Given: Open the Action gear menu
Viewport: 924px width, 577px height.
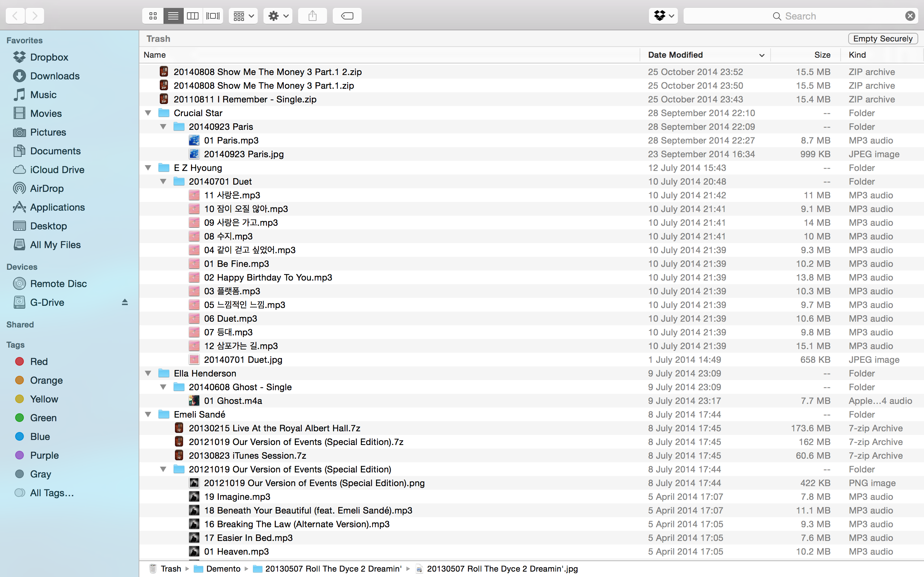Looking at the screenshot, I should coord(278,16).
